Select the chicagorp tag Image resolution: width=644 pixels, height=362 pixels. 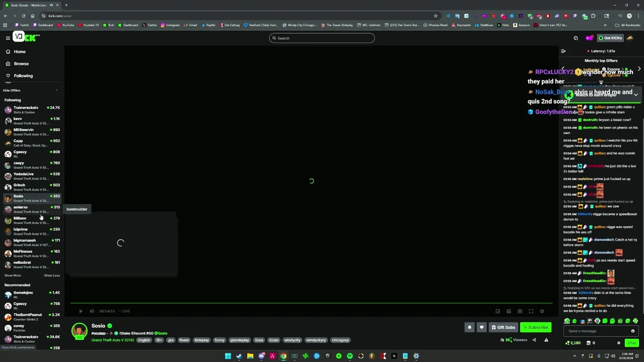tap(340, 340)
